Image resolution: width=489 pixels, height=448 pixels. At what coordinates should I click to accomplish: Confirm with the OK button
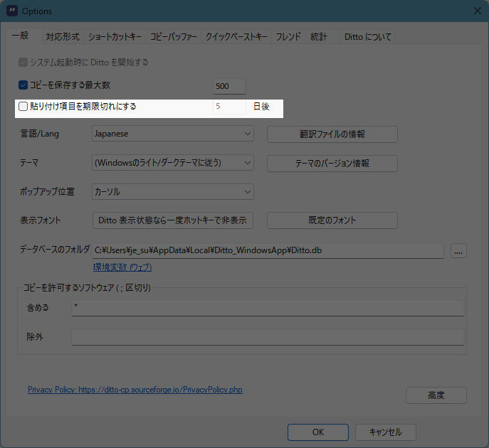[x=317, y=432]
